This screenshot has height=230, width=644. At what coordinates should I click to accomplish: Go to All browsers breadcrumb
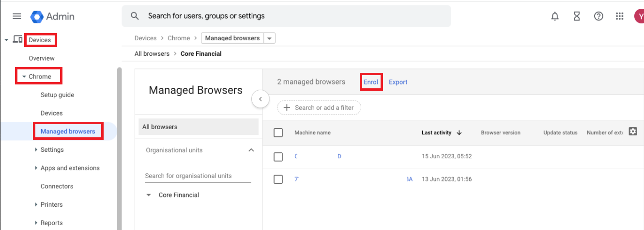point(152,54)
